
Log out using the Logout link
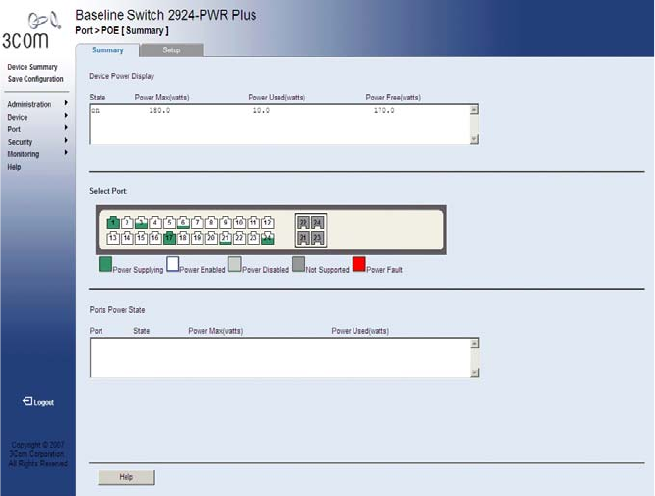[x=38, y=402]
